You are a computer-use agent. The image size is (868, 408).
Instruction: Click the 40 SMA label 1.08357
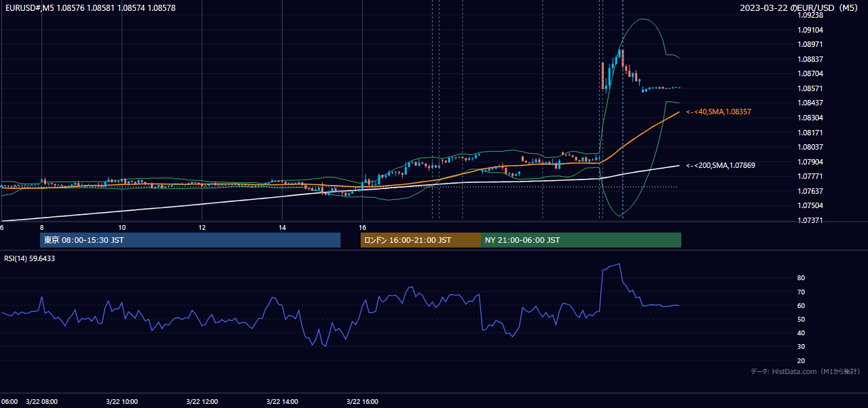[719, 112]
